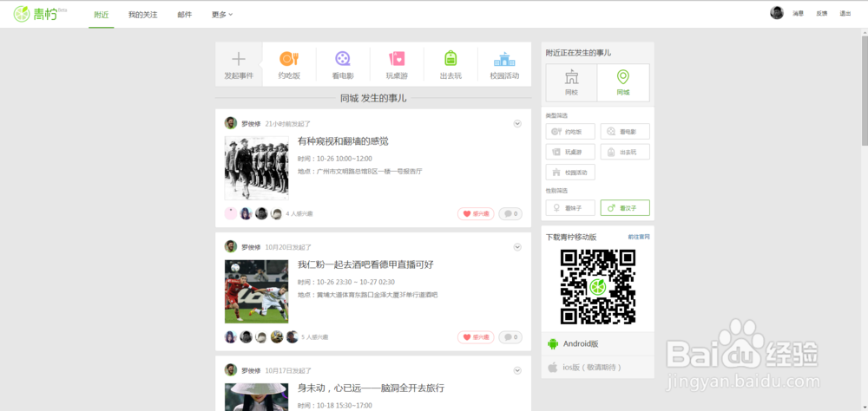Open comments on the 德甲直播 post
This screenshot has height=411, width=868.
(x=510, y=337)
